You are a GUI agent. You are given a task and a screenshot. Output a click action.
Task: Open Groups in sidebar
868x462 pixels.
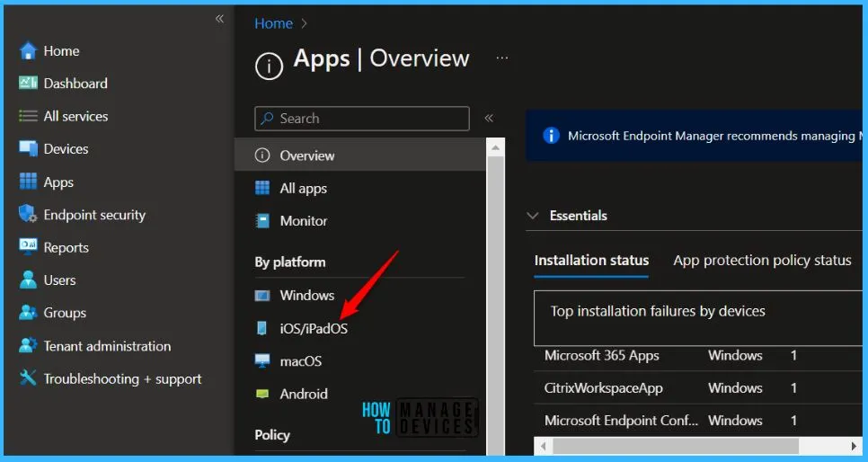[64, 313]
